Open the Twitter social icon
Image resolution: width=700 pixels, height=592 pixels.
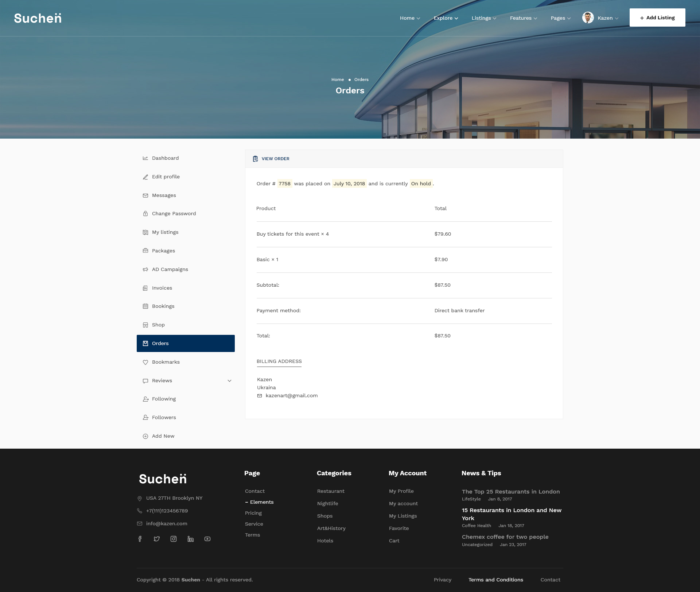tap(157, 539)
